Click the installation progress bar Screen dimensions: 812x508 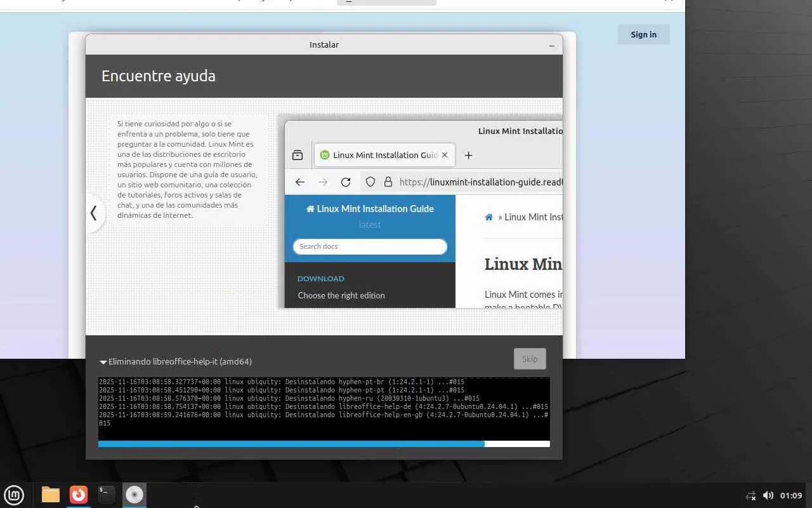tap(324, 444)
